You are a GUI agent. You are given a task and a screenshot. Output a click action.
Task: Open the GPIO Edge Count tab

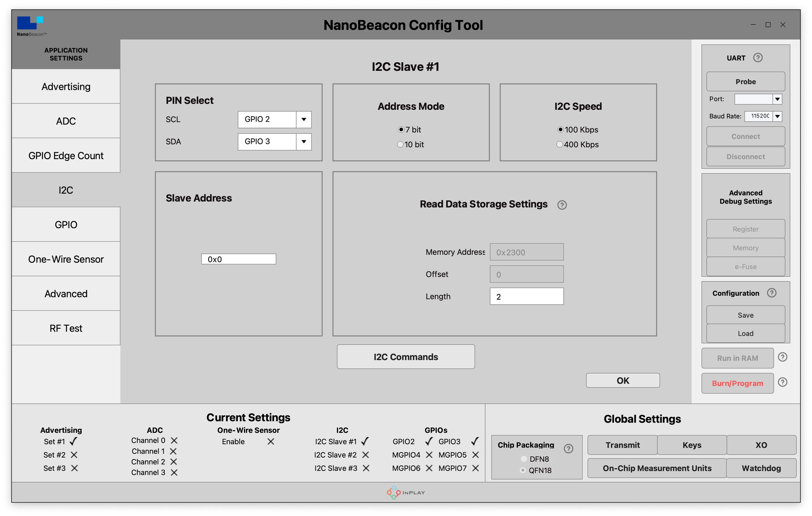click(x=66, y=156)
